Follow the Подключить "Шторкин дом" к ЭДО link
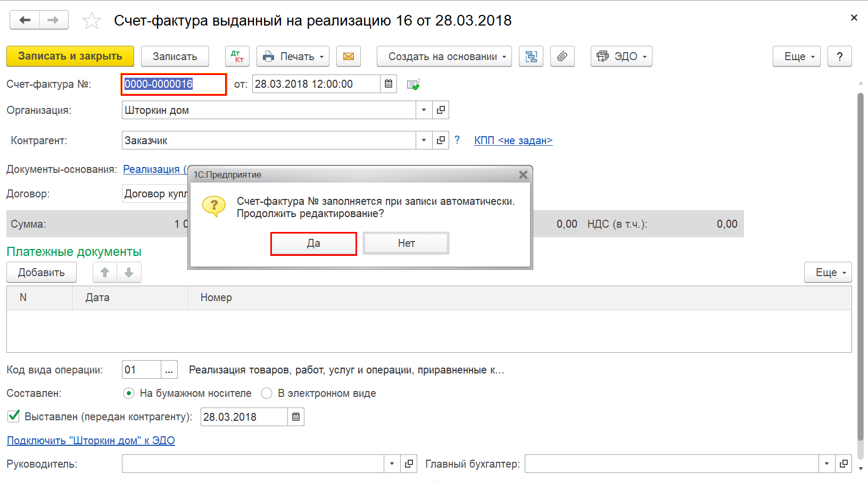Screen dimensions: 868x482 (91, 441)
